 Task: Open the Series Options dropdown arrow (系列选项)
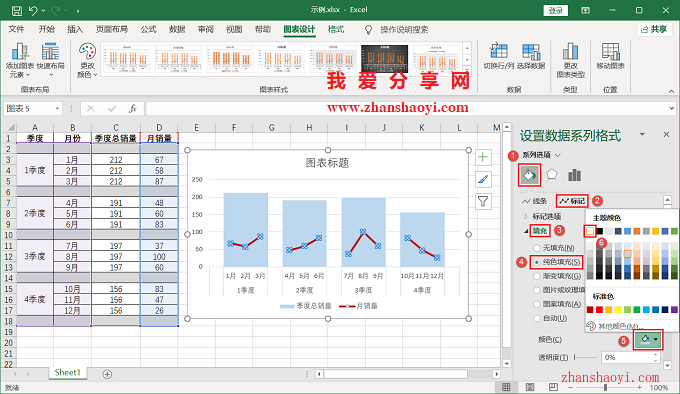click(x=558, y=155)
